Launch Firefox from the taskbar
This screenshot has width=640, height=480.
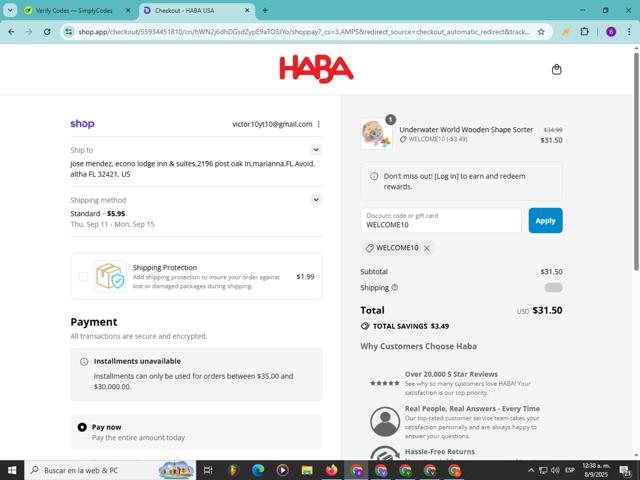[x=331, y=470]
